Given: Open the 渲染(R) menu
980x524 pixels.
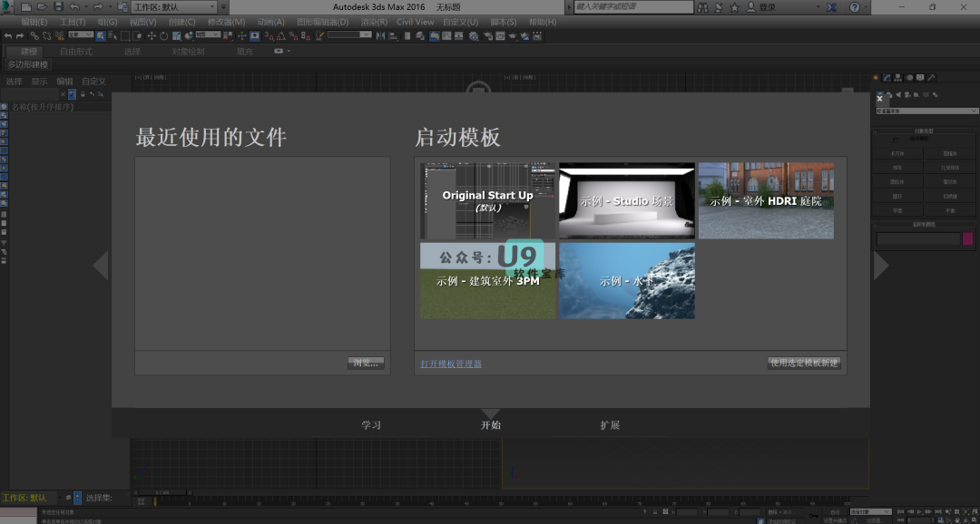Looking at the screenshot, I should [x=374, y=22].
